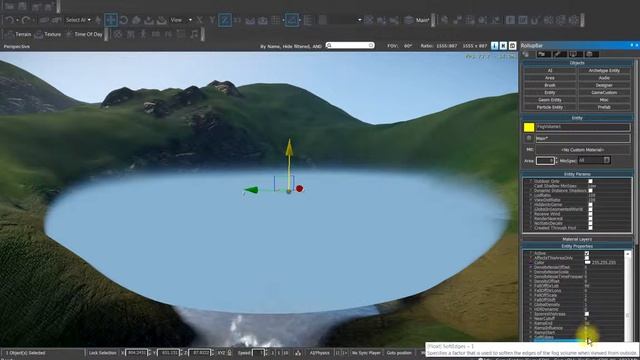
Task: Click the Prefab object button
Action: [x=604, y=107]
